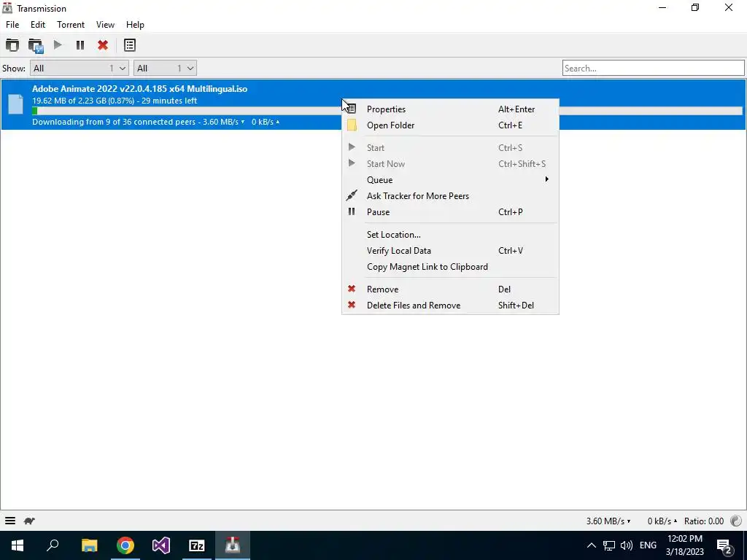The image size is (747, 560).
Task: Open Windows notification center icon
Action: (724, 545)
